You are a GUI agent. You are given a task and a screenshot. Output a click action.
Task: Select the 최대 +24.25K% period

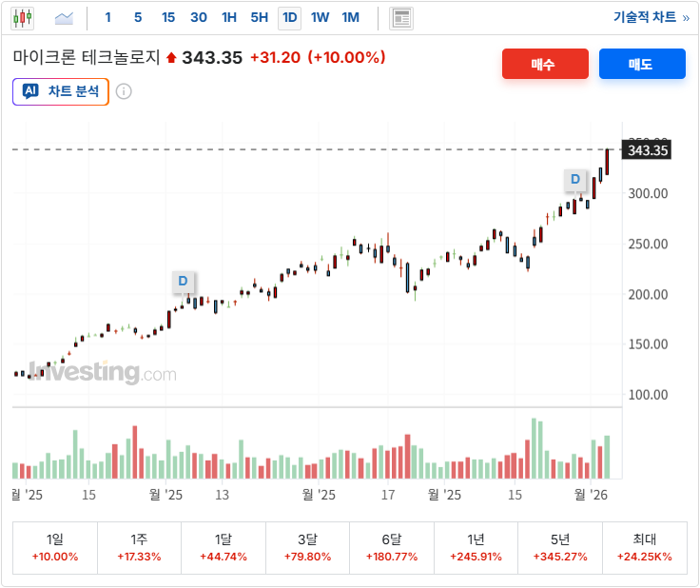click(644, 548)
